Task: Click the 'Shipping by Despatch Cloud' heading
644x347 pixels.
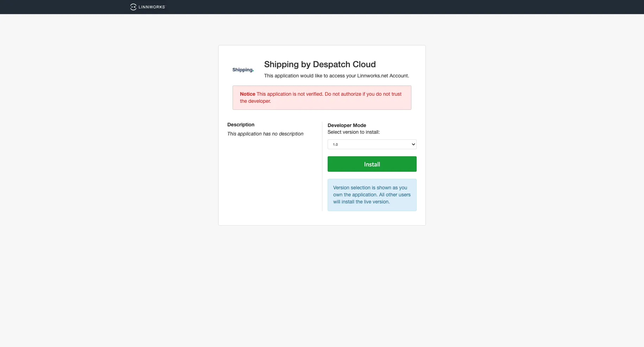Action: click(x=320, y=64)
